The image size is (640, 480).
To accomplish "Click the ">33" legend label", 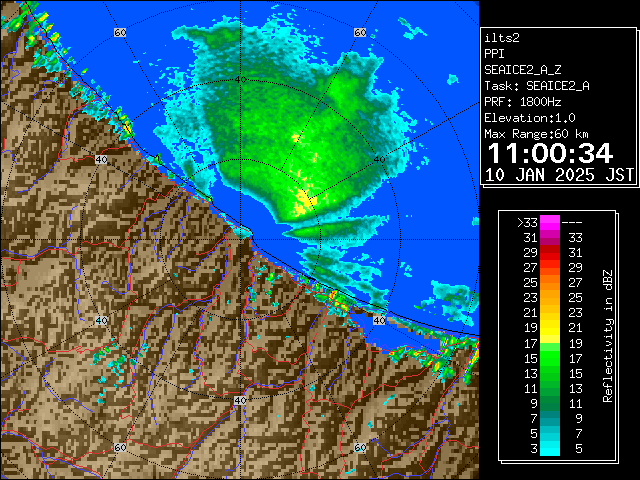I will 527,223.
